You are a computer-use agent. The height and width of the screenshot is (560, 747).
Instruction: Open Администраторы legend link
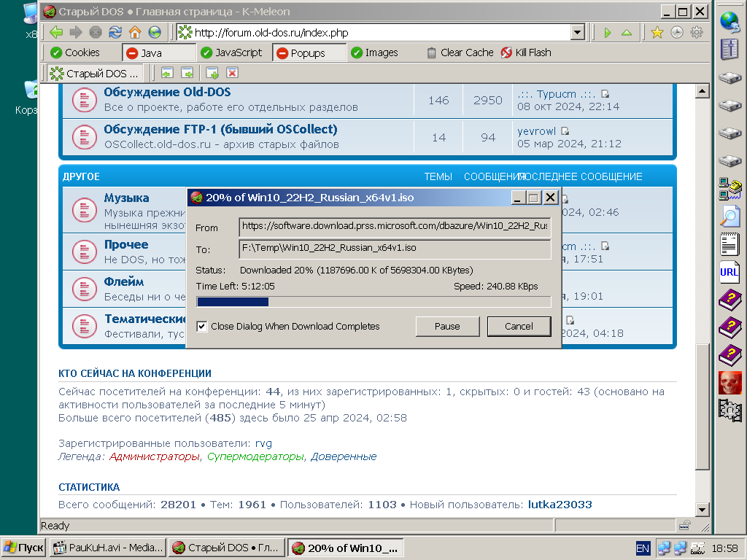(155, 456)
